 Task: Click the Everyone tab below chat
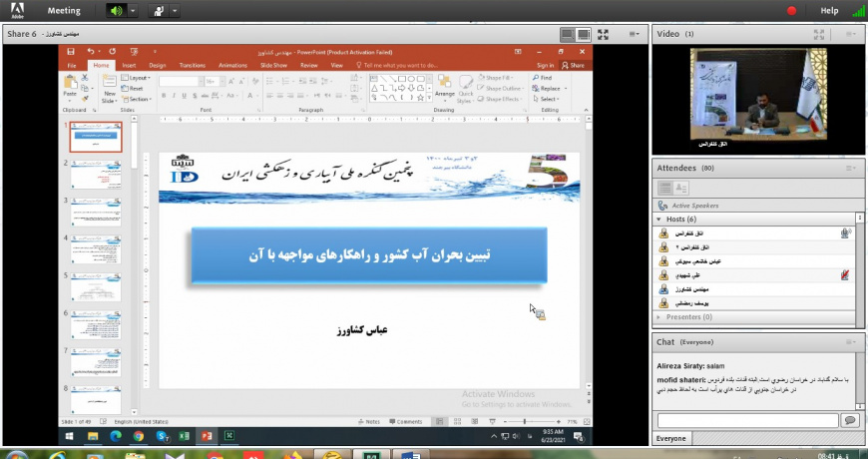671,438
